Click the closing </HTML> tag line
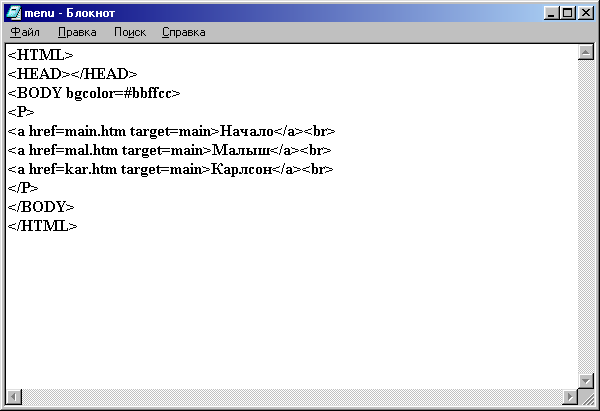 coord(42,226)
